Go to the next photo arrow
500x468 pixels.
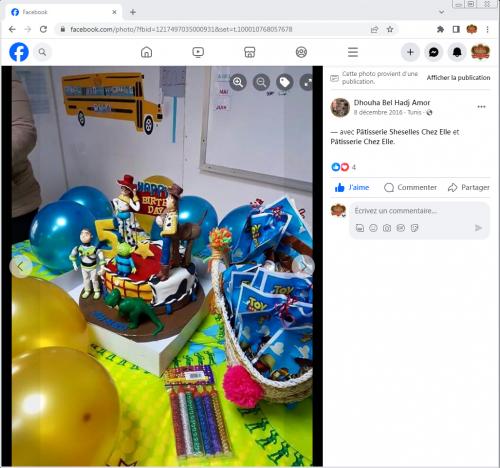[x=303, y=266]
